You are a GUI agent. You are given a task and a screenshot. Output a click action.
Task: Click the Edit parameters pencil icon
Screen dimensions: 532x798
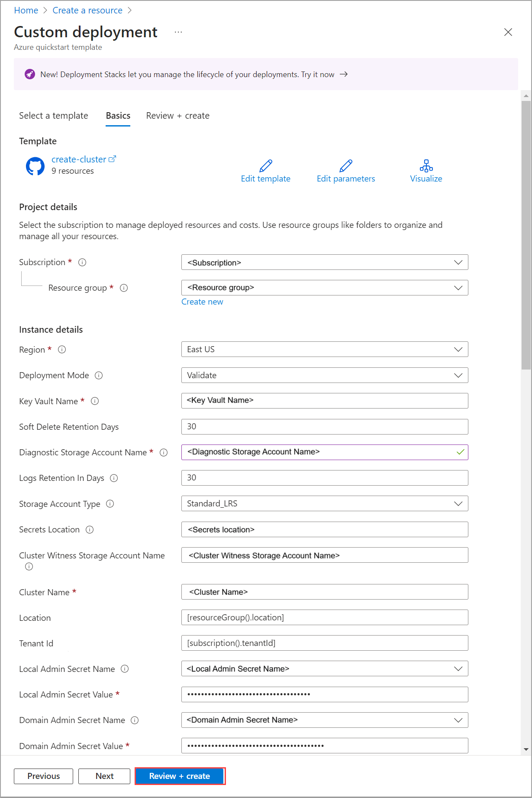tap(346, 166)
